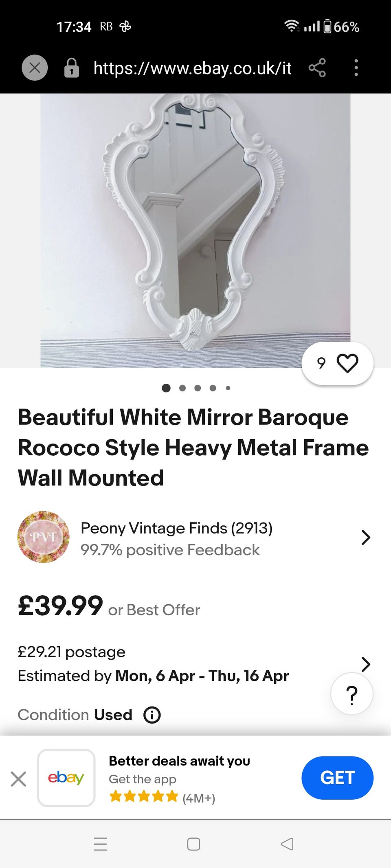Image resolution: width=391 pixels, height=868 pixels.
Task: Open Android recent apps menu
Action: pos(100,844)
